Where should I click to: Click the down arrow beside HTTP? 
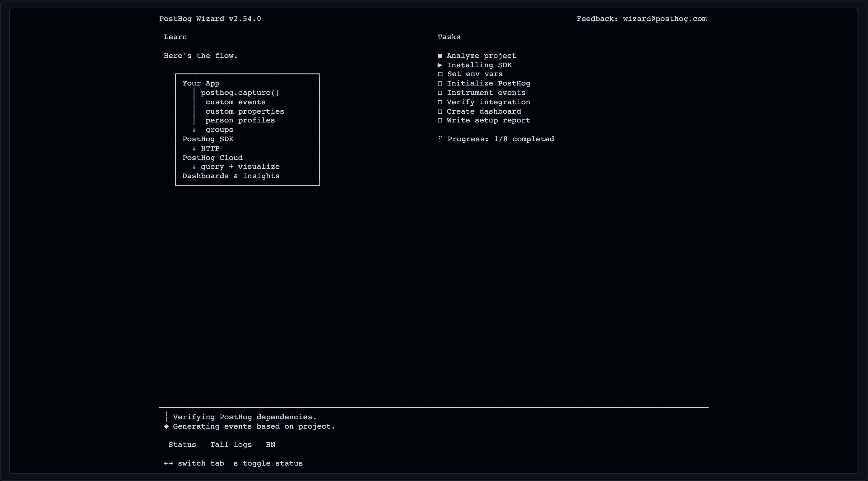(x=194, y=148)
